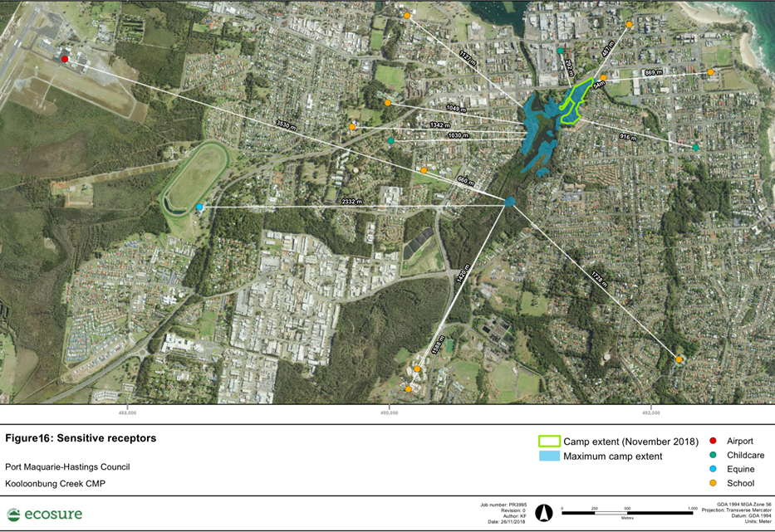
Task: Select the school marker ending the 487 m line
Action: point(629,24)
